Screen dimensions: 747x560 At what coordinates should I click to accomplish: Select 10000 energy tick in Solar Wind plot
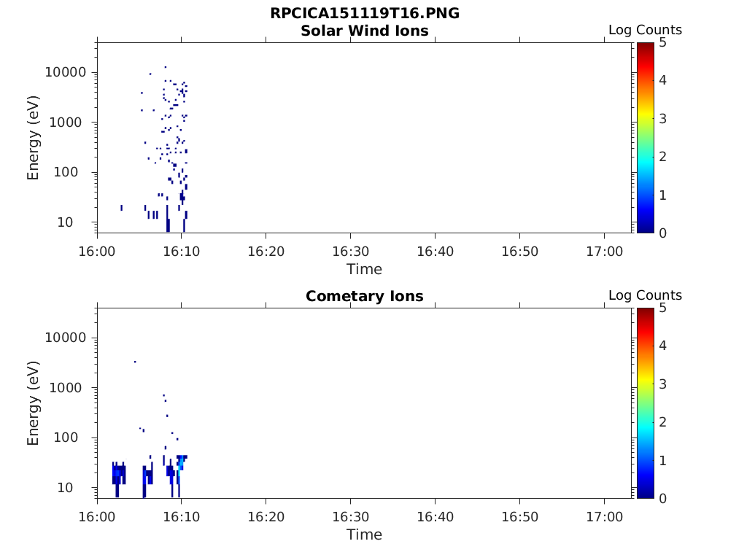coord(65,72)
